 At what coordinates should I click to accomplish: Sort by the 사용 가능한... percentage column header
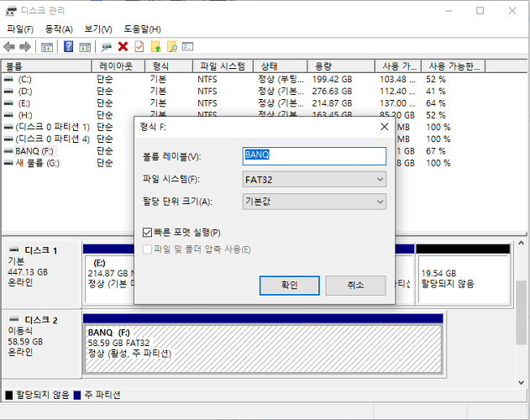point(454,66)
